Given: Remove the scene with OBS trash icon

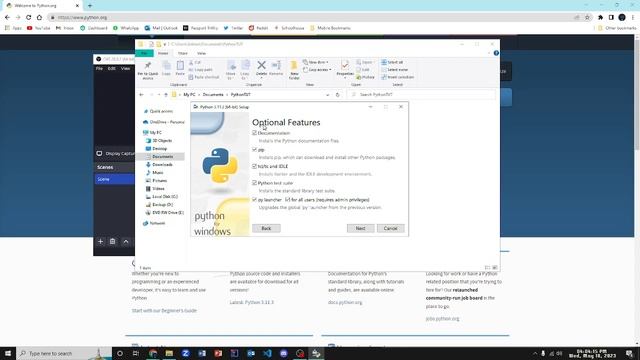Looking at the screenshot, I should click(113, 241).
